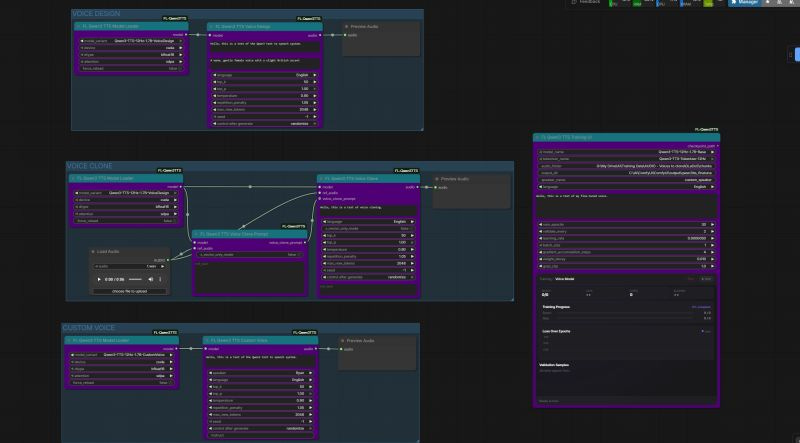Click the voice_clone_prompt output port on Voice Clone Prompt

305,243
